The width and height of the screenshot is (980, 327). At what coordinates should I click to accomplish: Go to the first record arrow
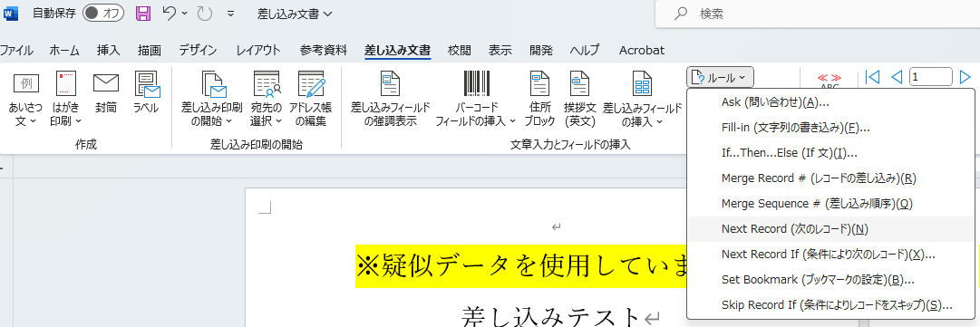(x=872, y=77)
